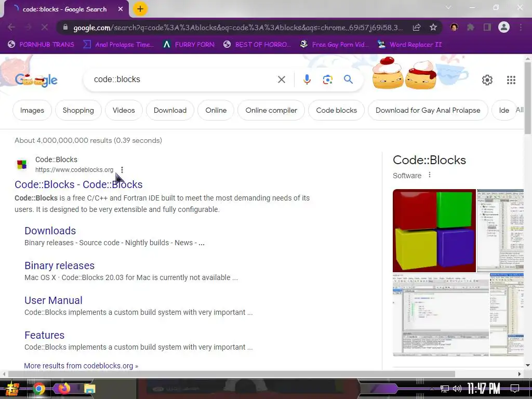View site info via lock icon

pos(65,27)
